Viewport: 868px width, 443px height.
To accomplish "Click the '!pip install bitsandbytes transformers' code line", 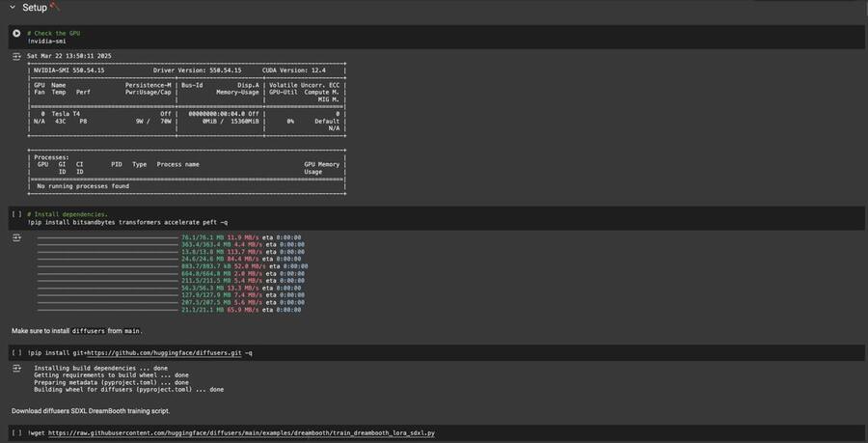I will click(127, 222).
